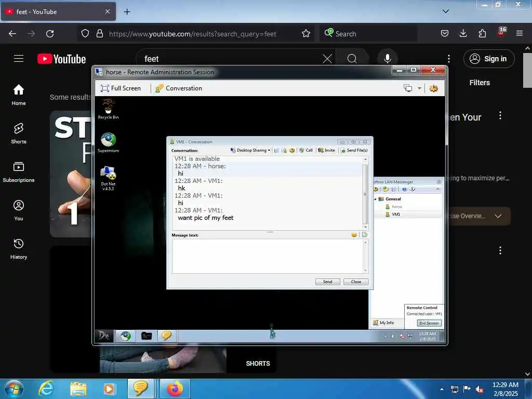
Task: Open the Desktop Sharing dropdown in conversation window
Action: point(250,150)
